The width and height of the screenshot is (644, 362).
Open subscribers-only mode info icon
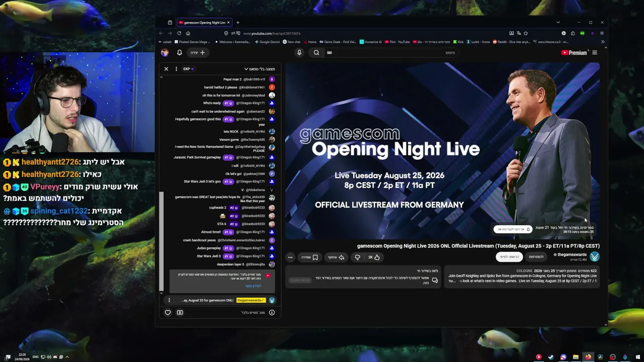[272, 312]
